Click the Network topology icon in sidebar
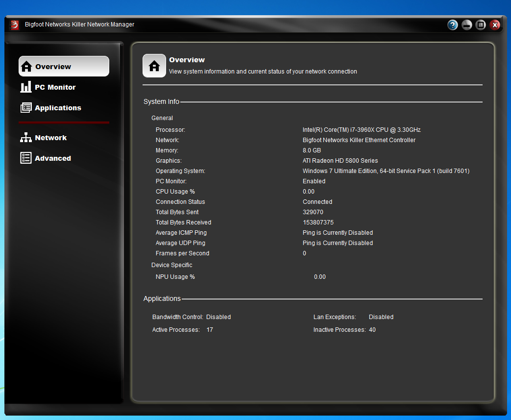This screenshot has height=420, width=511. click(26, 137)
